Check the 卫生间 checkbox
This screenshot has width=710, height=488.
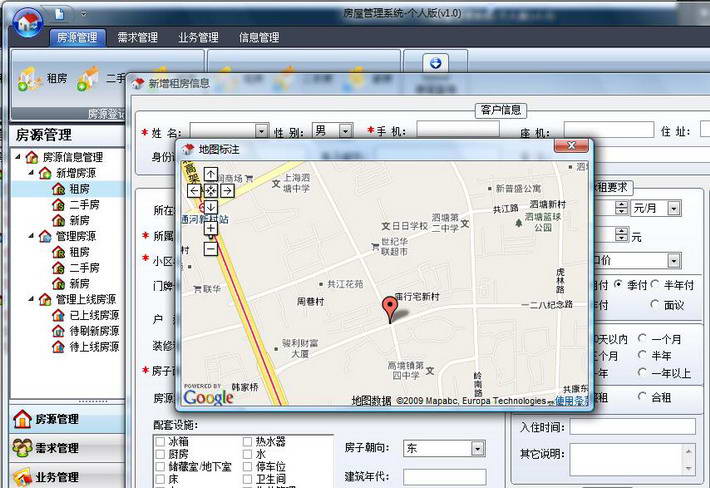(x=247, y=478)
